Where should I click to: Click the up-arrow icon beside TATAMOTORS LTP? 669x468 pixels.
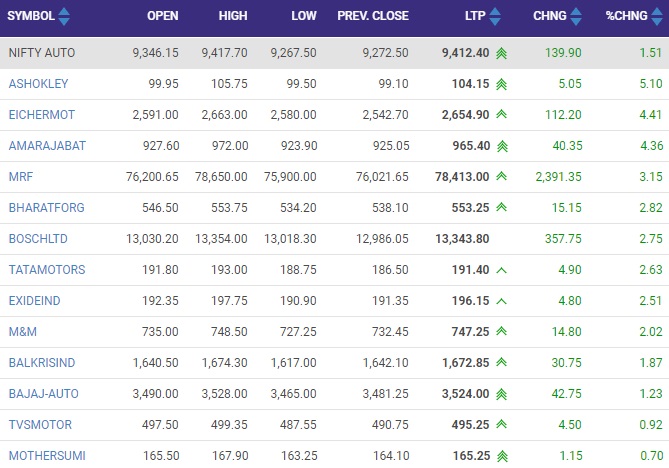502,270
